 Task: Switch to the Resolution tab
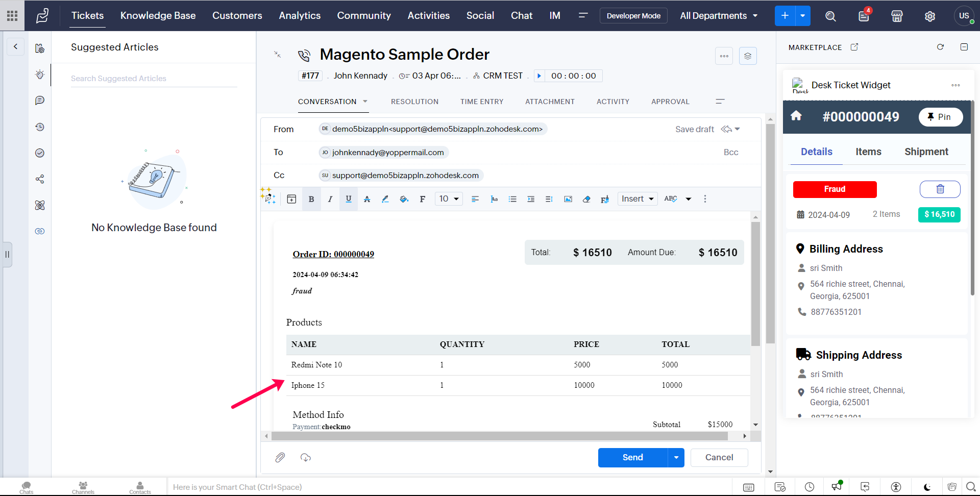click(x=414, y=102)
